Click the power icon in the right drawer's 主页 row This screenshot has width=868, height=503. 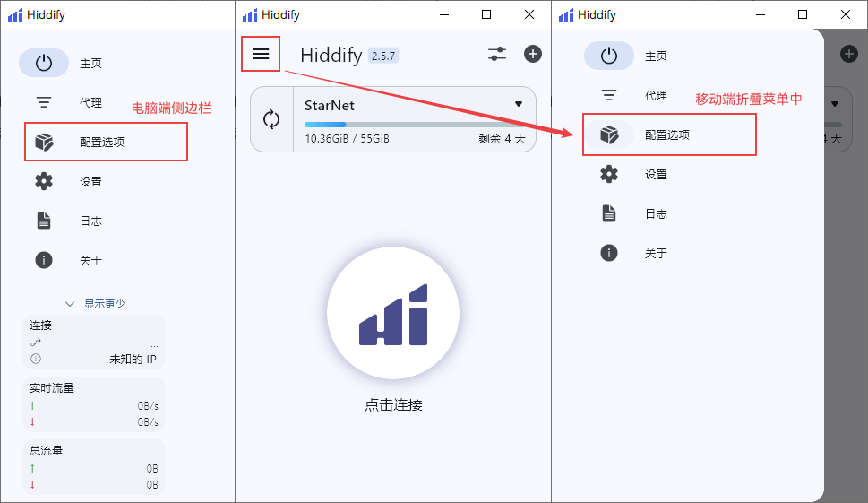pos(609,56)
